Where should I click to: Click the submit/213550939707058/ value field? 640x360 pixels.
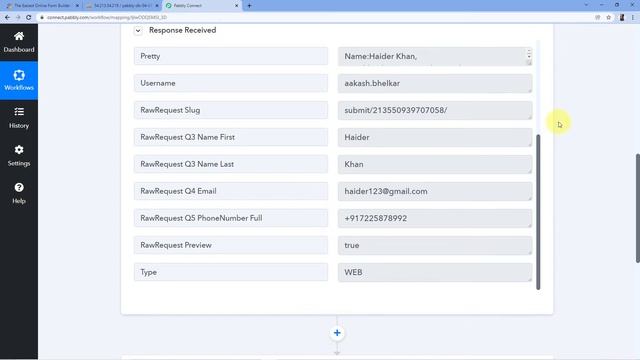click(x=435, y=110)
